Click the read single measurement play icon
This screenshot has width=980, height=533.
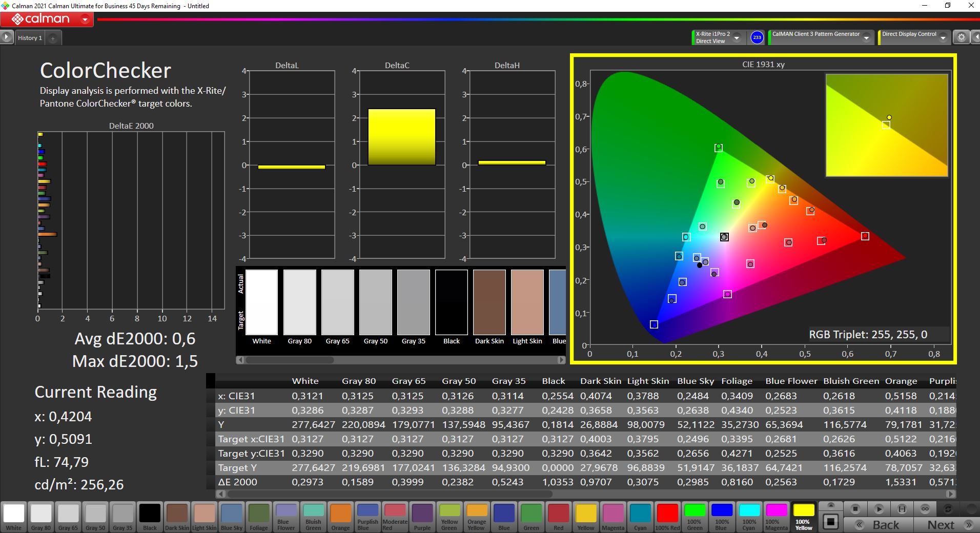(879, 509)
